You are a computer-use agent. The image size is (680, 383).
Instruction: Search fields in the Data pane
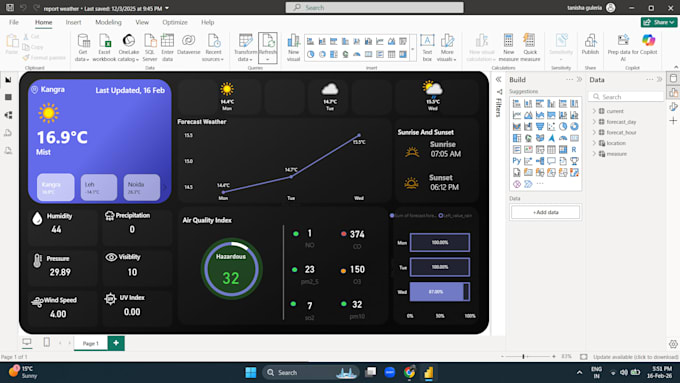click(627, 97)
